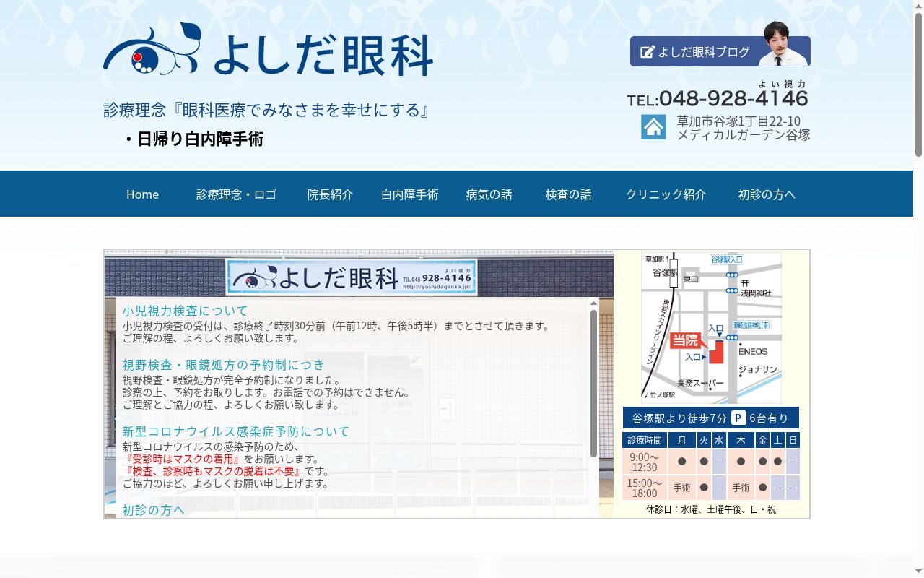The height and width of the screenshot is (578, 924).
Task: Open 初診の方へ menu item
Action: coord(767,194)
